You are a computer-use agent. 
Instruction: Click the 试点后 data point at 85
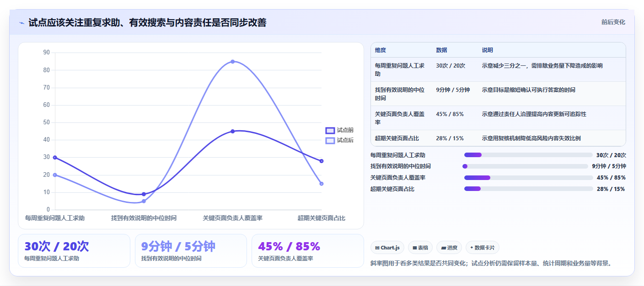233,62
